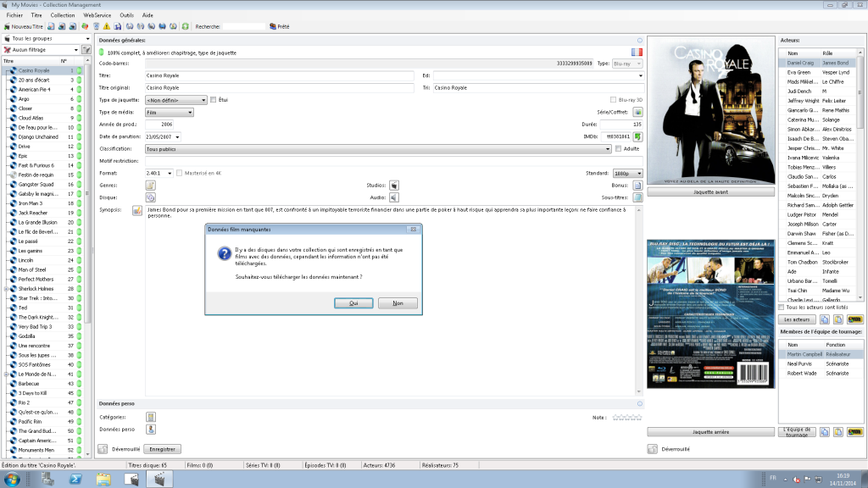This screenshot has width=868, height=488.
Task: Click the IMDb button next to Les acteurs
Action: (x=854, y=319)
